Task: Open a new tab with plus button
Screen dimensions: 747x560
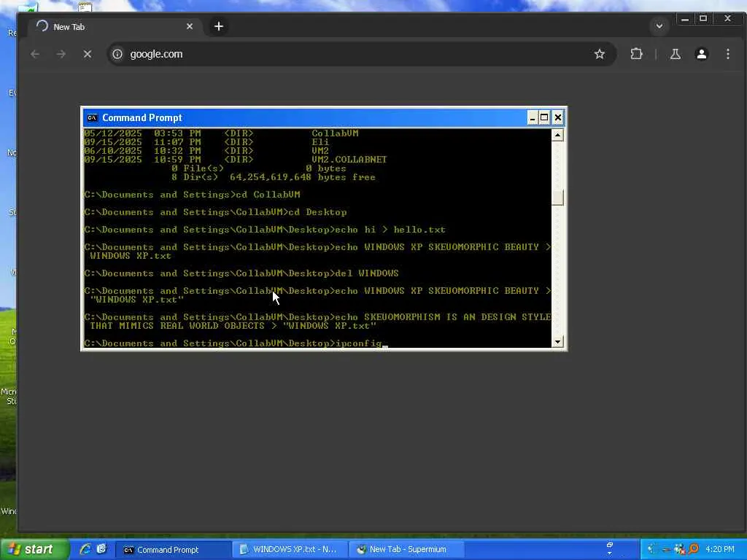Action: tap(219, 26)
